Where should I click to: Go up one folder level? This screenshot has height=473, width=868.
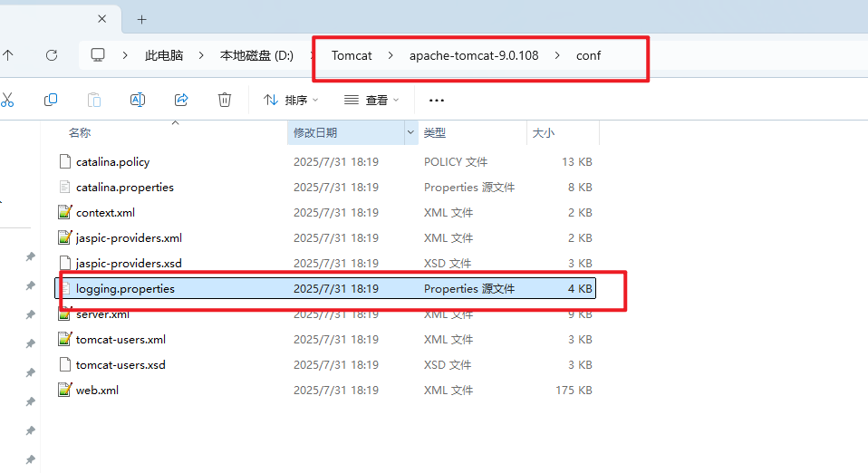tap(8, 55)
